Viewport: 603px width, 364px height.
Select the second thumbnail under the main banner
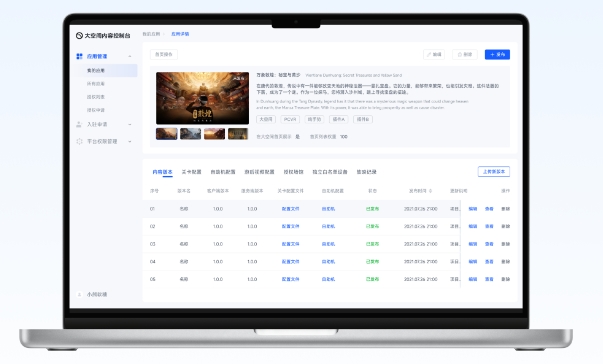tap(190, 134)
